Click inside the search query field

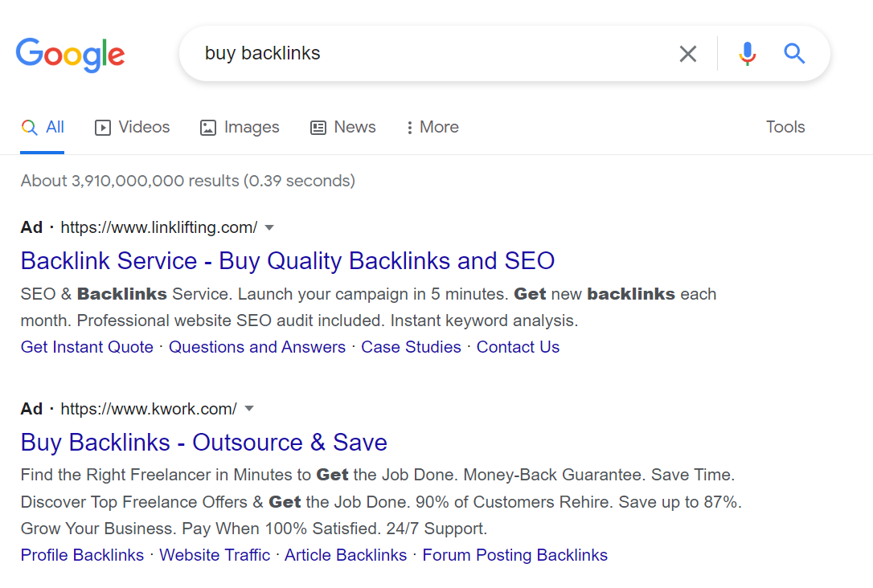pyautogui.click(x=402, y=54)
